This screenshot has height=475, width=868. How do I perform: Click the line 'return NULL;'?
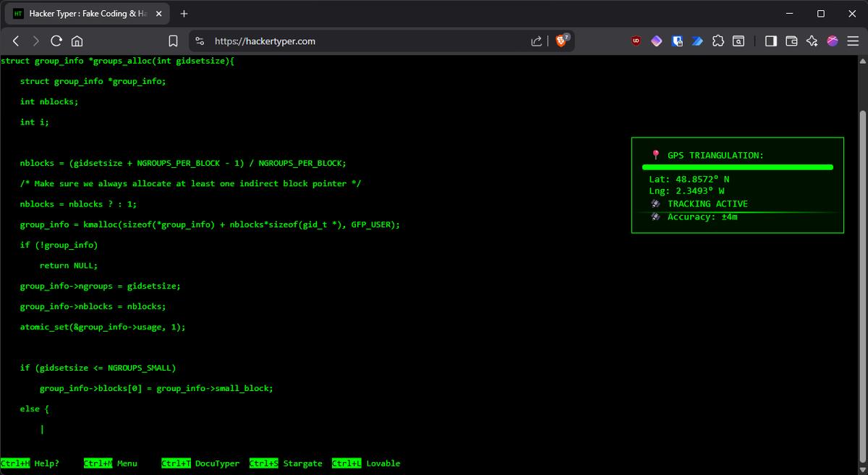69,266
